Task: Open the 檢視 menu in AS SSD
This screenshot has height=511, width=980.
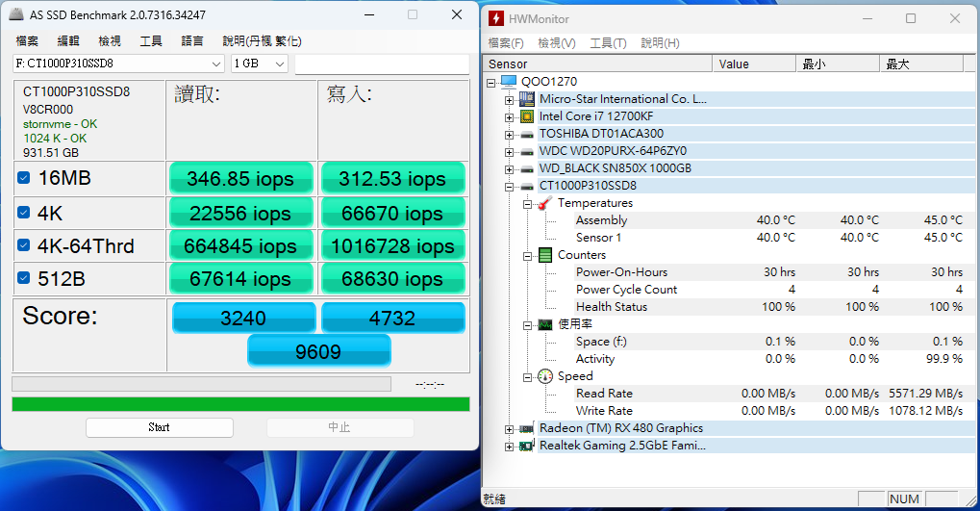Action: pos(110,41)
